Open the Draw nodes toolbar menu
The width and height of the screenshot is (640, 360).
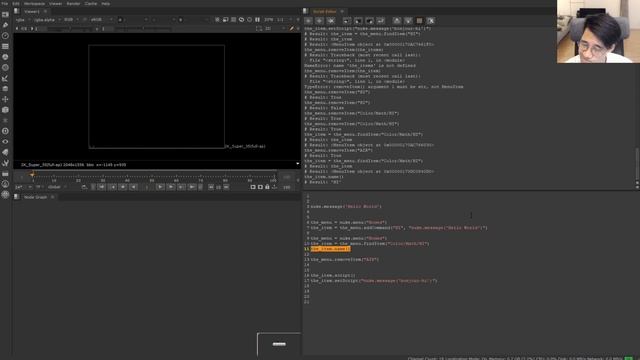click(5, 25)
